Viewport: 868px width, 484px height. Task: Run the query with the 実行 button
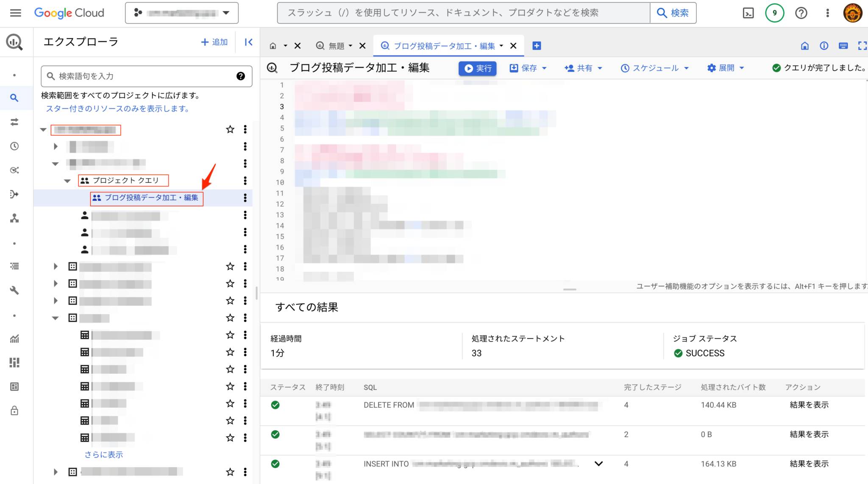click(x=477, y=68)
